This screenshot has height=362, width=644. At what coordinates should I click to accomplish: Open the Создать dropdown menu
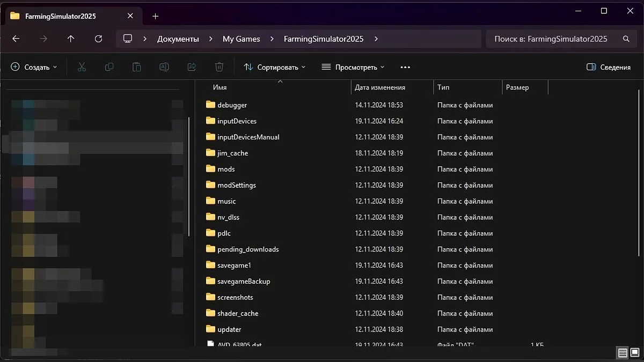[x=34, y=67]
